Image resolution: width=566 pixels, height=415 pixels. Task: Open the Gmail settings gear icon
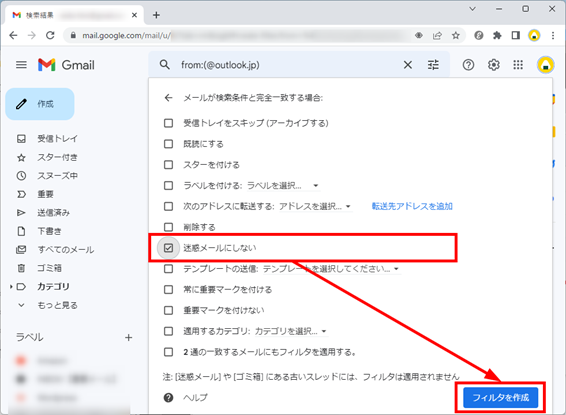click(493, 65)
